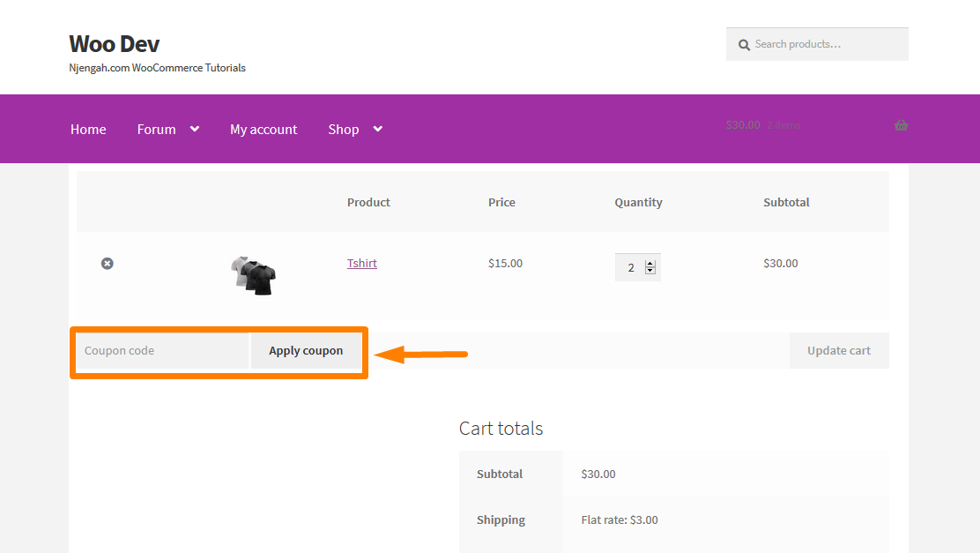980x553 pixels.
Task: Select the Flat rate: $3.00 shipping text
Action: click(620, 519)
